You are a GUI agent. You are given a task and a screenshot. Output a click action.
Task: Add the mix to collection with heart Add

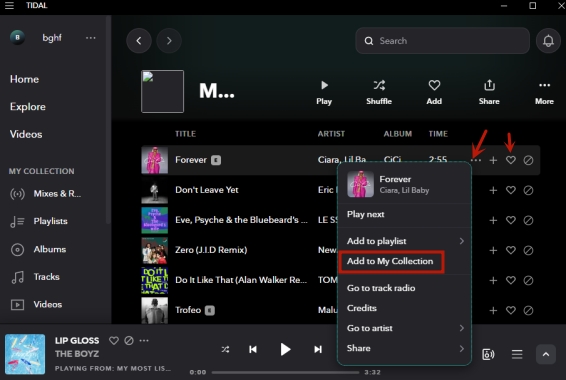[434, 93]
